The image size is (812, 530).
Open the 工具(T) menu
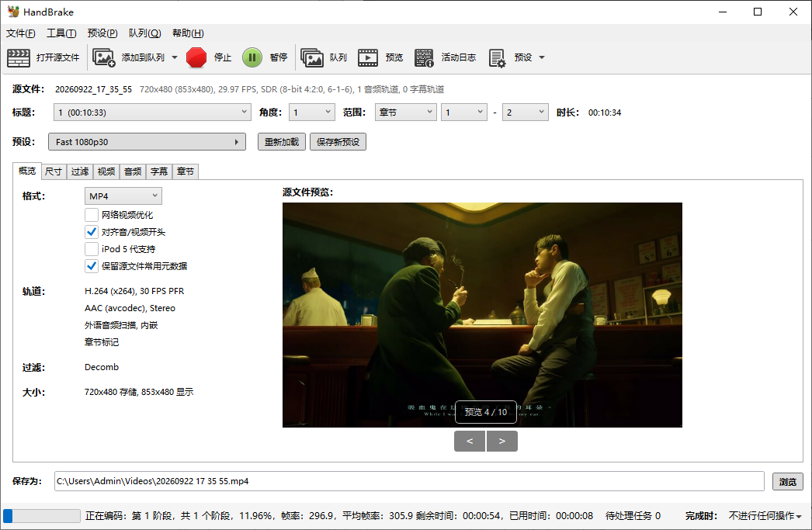point(61,33)
